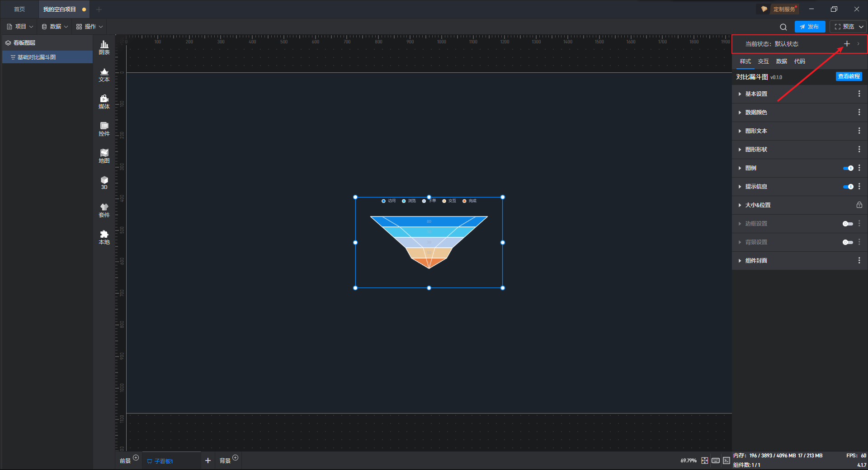The image size is (868, 470).
Task: Open the 项目 dropdown menu
Action: (20, 27)
